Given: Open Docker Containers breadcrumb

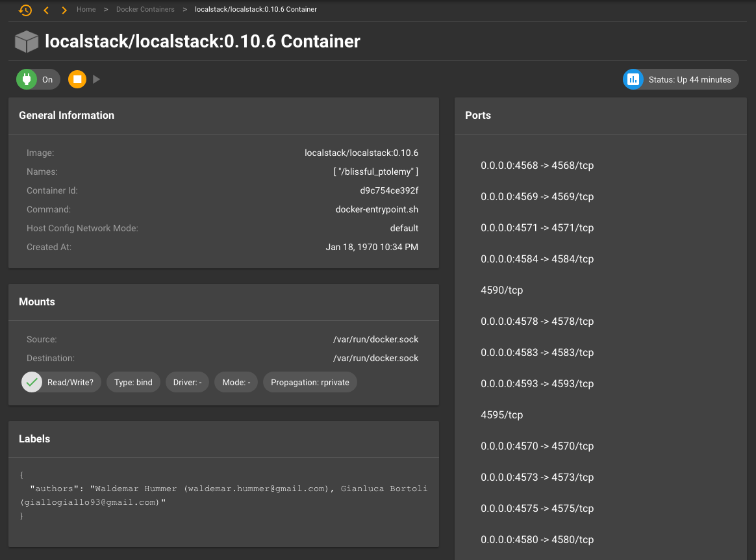Looking at the screenshot, I should [x=145, y=9].
